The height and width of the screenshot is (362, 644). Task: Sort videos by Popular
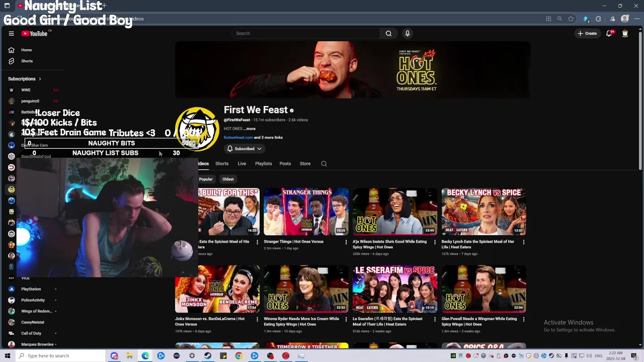pyautogui.click(x=206, y=179)
